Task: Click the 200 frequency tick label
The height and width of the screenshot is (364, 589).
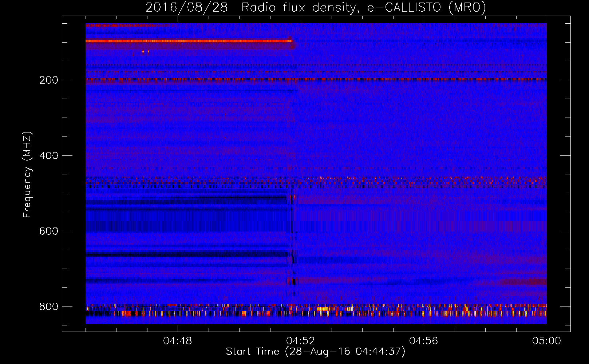Action: click(x=48, y=80)
